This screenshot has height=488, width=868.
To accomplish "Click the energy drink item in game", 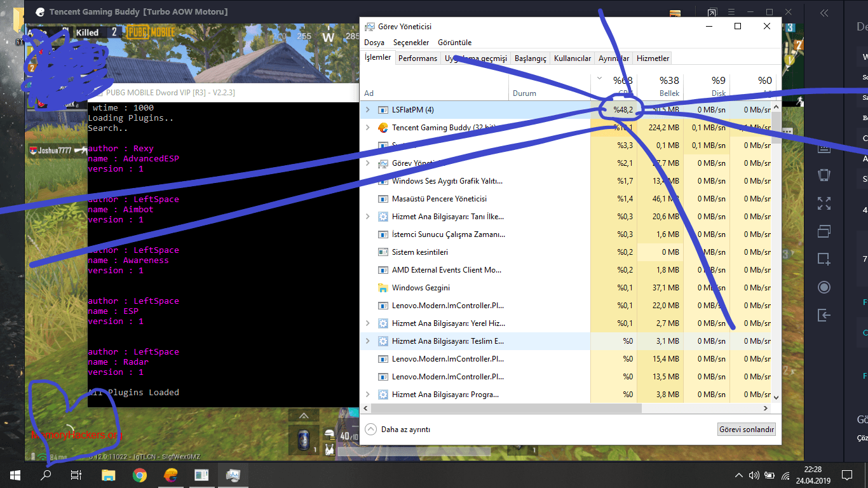I will (304, 440).
